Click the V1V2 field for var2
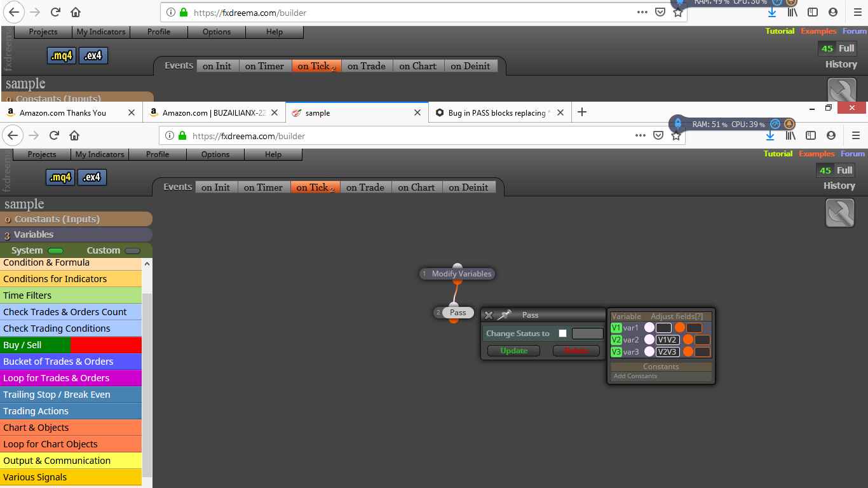This screenshot has height=488, width=868. click(668, 340)
